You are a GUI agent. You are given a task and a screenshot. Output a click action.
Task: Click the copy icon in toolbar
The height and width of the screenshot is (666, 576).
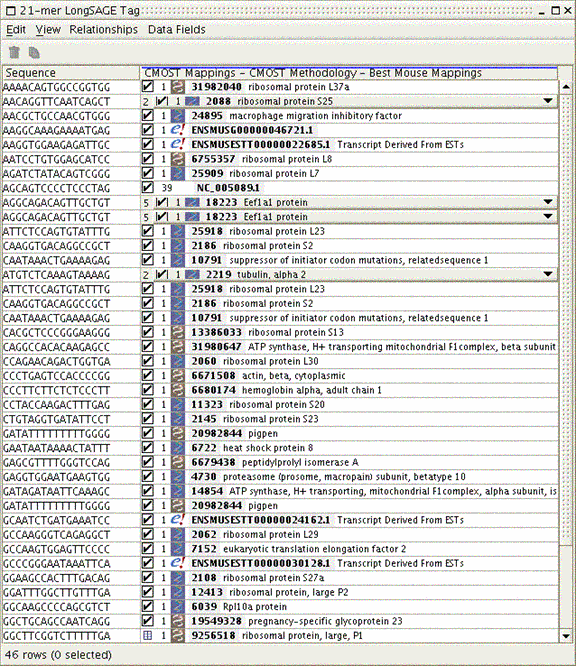coord(34,52)
